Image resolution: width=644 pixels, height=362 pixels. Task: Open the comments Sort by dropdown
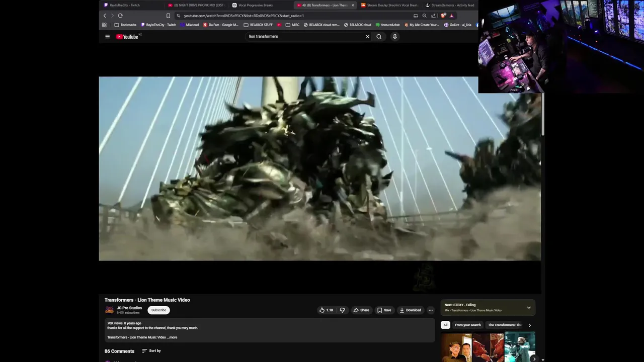(151, 351)
